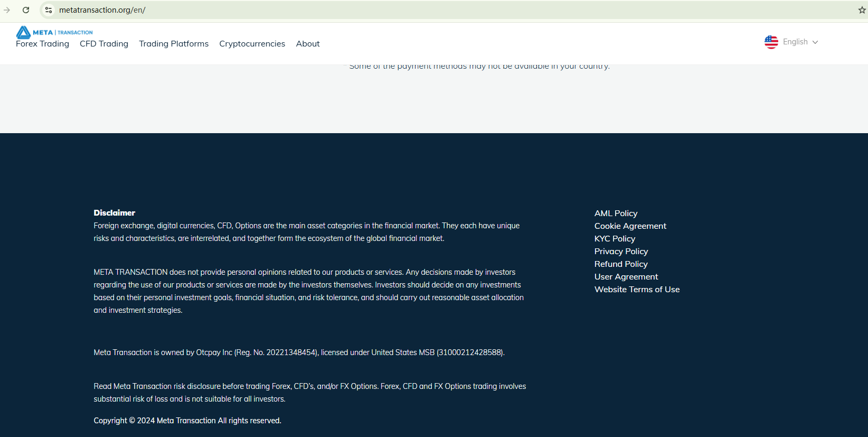Open the Refund Policy link
868x437 pixels.
(x=621, y=264)
